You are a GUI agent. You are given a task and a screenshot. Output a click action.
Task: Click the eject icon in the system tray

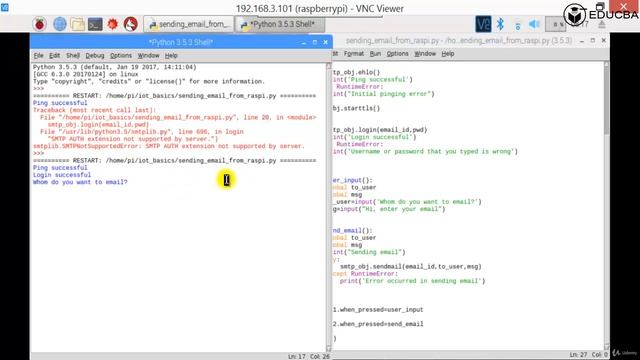click(602, 24)
